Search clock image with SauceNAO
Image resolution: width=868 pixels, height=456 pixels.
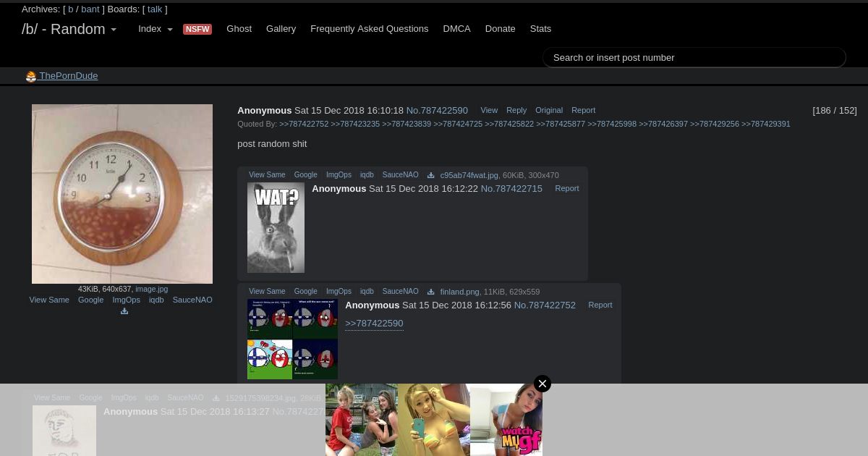tap(192, 300)
